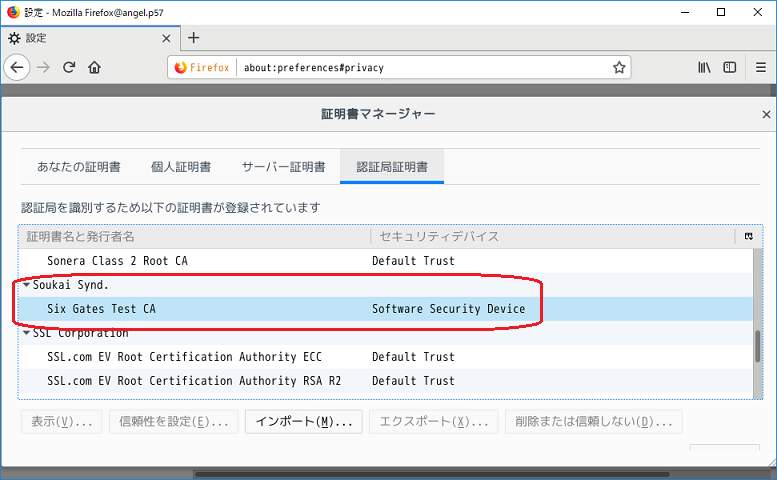
Task: Go back with the back arrow button
Action: (x=17, y=67)
